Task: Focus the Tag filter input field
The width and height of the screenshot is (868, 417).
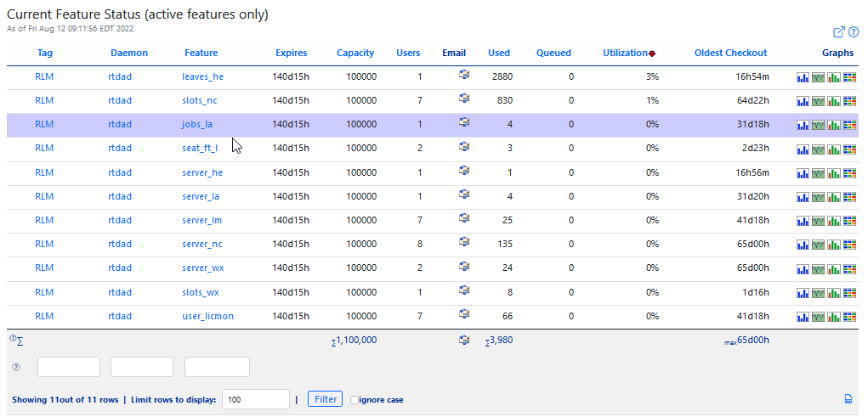Action: coord(69,367)
